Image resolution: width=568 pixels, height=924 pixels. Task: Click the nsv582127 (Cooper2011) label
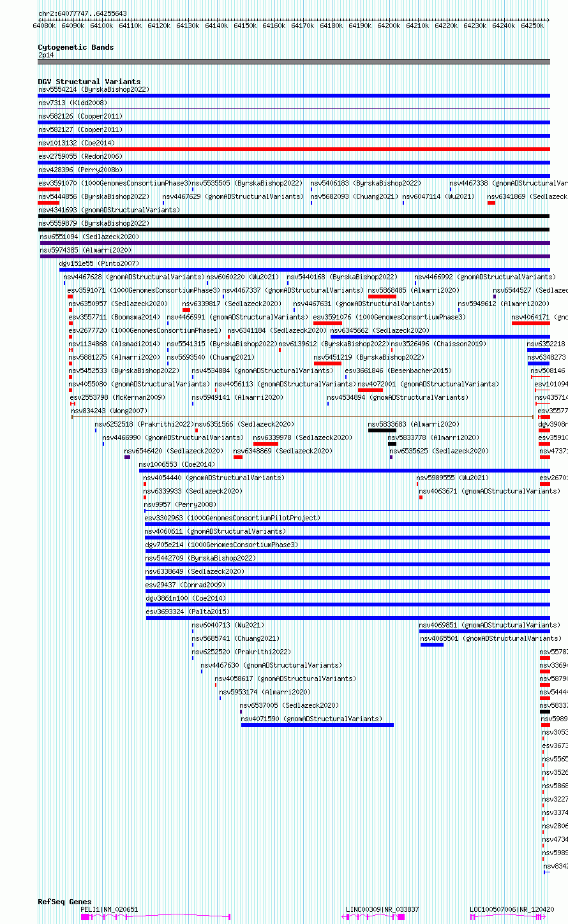click(x=80, y=129)
